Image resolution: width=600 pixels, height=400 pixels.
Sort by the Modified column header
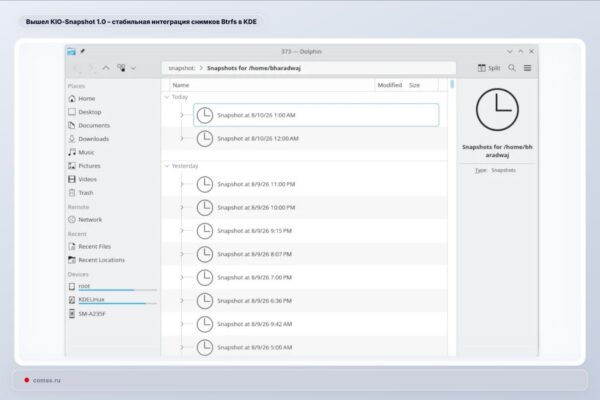coord(390,85)
